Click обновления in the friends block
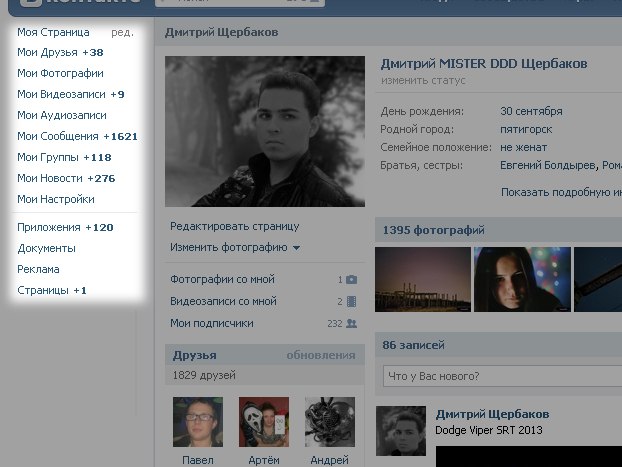This screenshot has width=622, height=467. [x=321, y=355]
